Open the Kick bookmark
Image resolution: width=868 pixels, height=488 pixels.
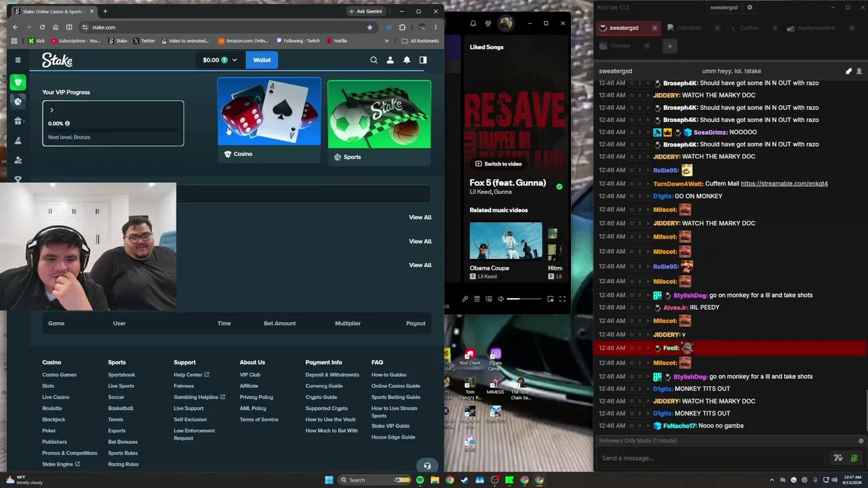click(37, 41)
